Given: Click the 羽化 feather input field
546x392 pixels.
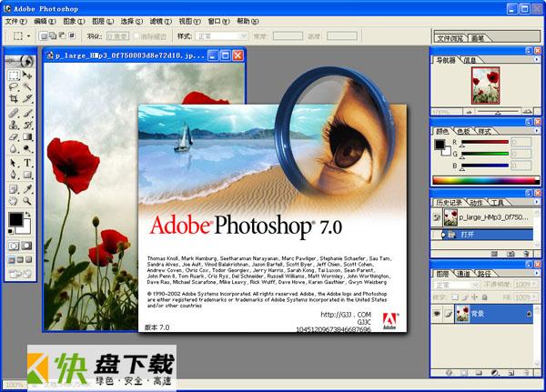Looking at the screenshot, I should click(117, 36).
